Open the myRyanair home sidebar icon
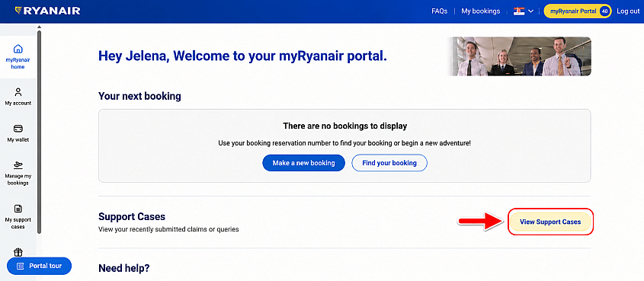 pos(18,49)
